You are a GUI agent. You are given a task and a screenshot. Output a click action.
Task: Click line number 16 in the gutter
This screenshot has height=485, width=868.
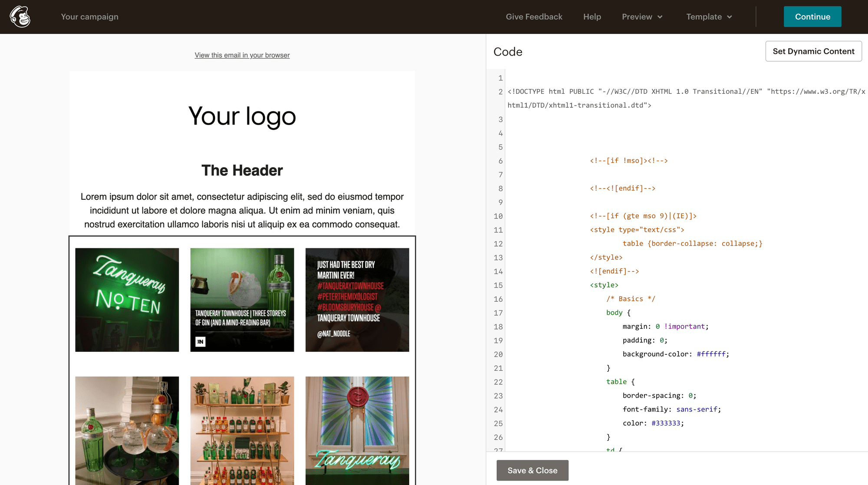[498, 299]
